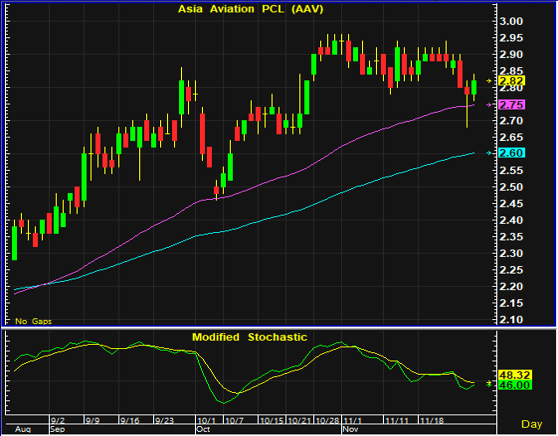Click the 2.95 price axis label
The width and height of the screenshot is (558, 436).
tap(511, 38)
